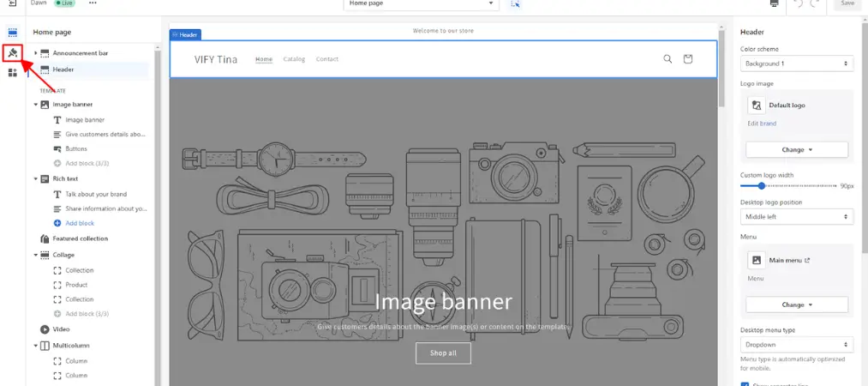Collapse the Collage section

pos(35,255)
